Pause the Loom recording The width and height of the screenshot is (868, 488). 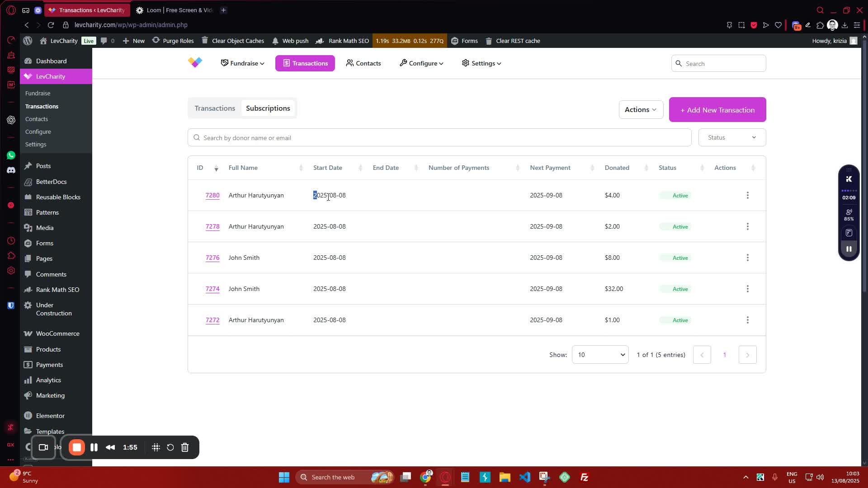coord(94,447)
